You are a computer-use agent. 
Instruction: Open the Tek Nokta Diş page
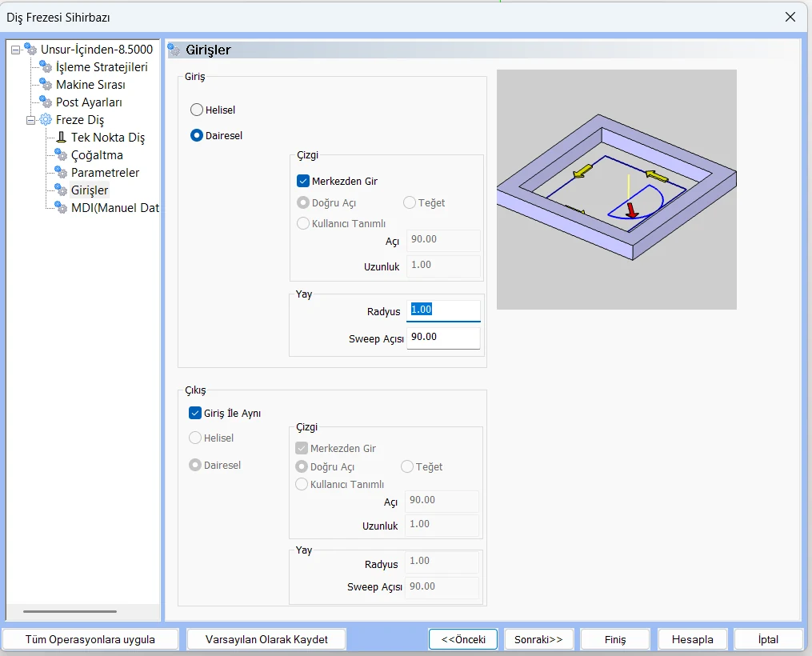108,138
